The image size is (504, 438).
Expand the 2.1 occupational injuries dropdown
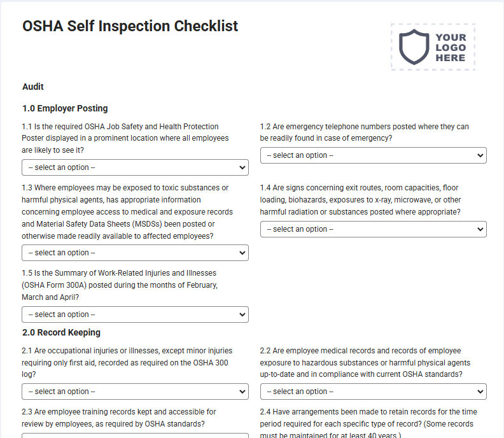pyautogui.click(x=135, y=392)
